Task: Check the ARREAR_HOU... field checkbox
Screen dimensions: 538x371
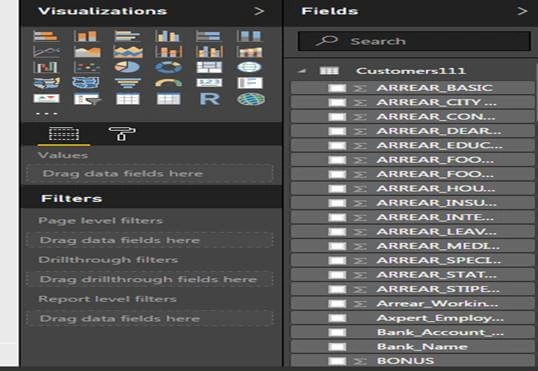Action: click(x=337, y=189)
